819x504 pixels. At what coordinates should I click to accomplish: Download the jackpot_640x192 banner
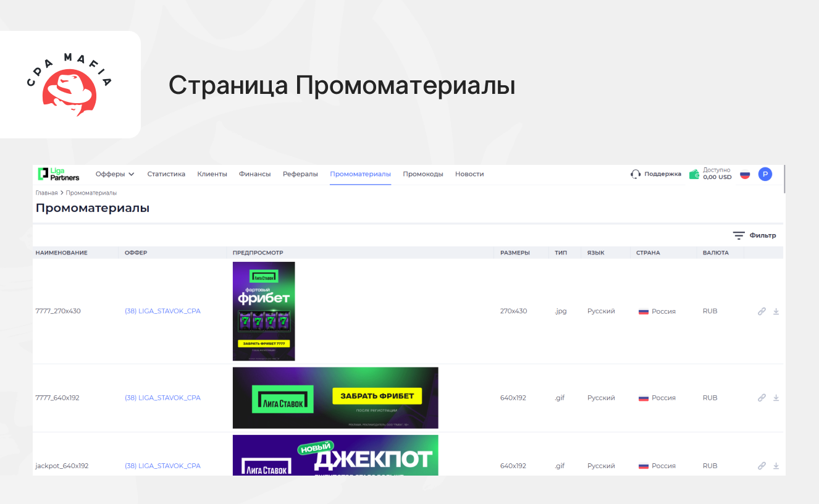tap(776, 466)
